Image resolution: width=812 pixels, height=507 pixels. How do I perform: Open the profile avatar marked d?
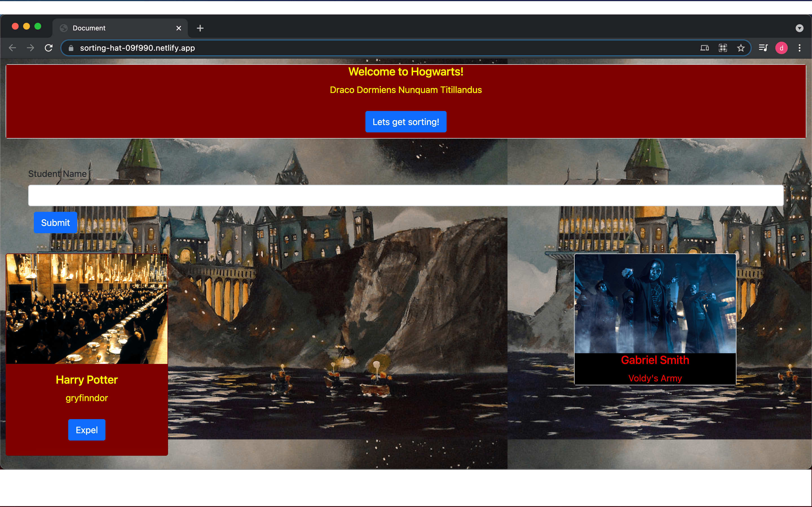tap(781, 48)
